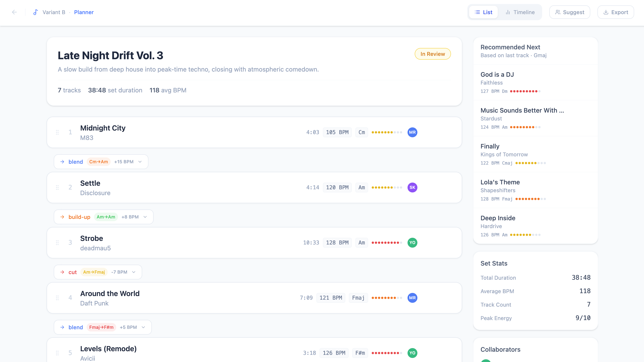644x362 pixels.
Task: Click the YO avatar on Strobe
Action: pos(412,243)
